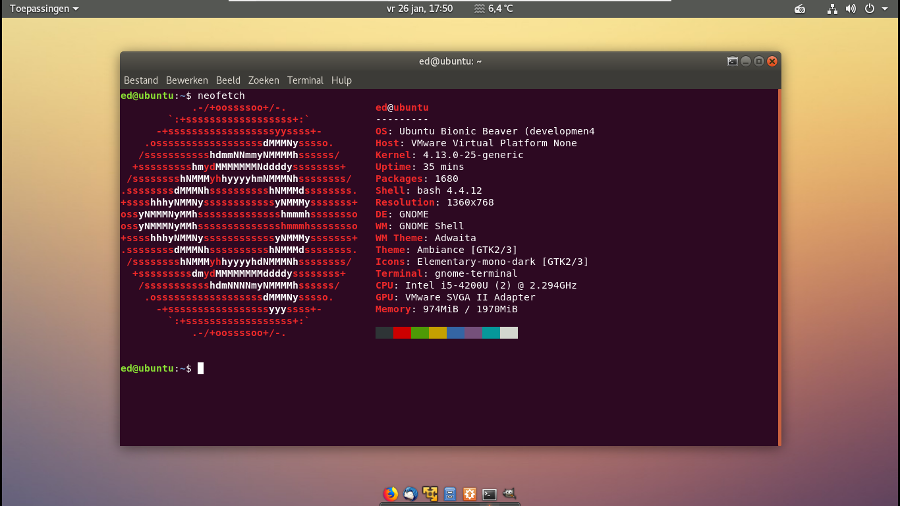Click the wired network status icon

(x=832, y=9)
